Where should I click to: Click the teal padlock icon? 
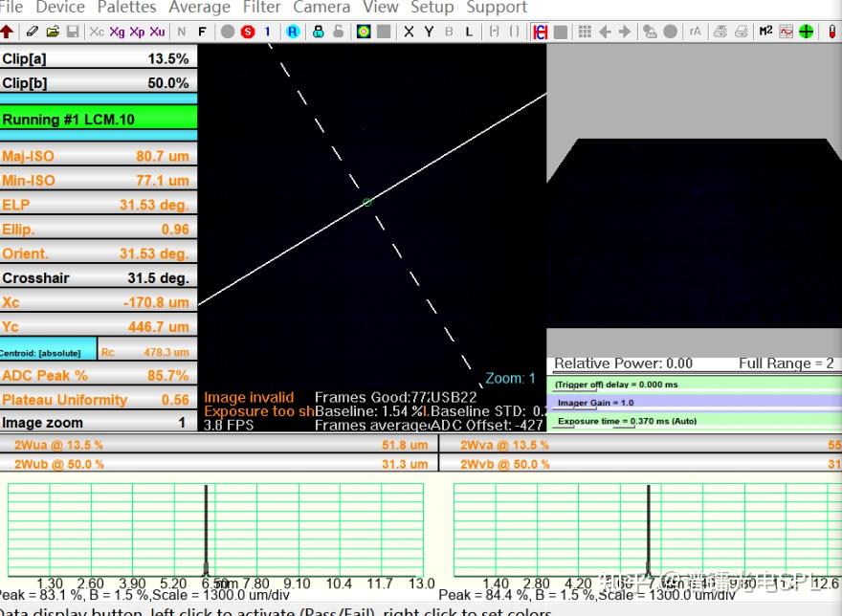tap(318, 32)
